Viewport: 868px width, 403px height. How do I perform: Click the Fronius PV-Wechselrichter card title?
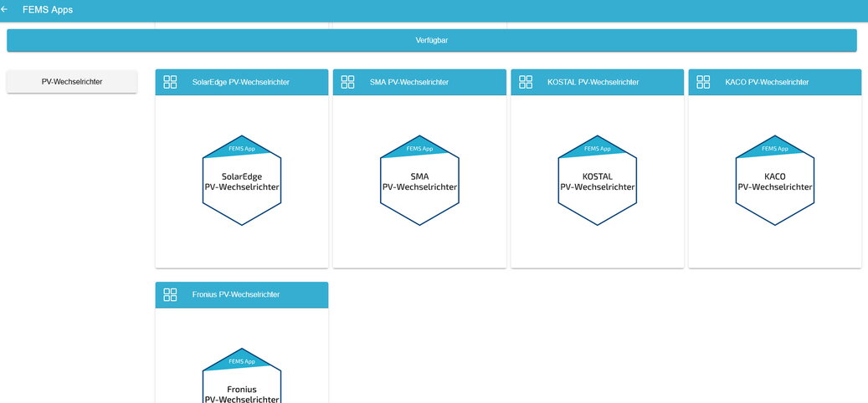pos(236,294)
